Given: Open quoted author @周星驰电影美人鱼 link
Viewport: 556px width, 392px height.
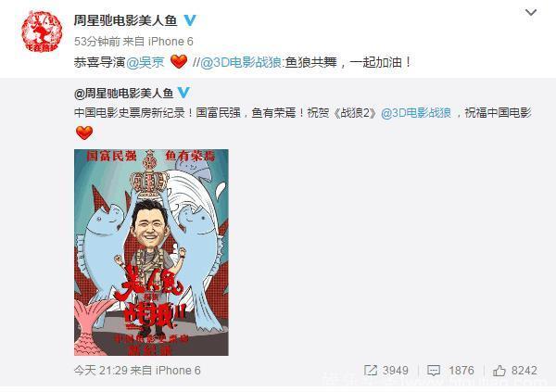Looking at the screenshot, I should coord(124,94).
